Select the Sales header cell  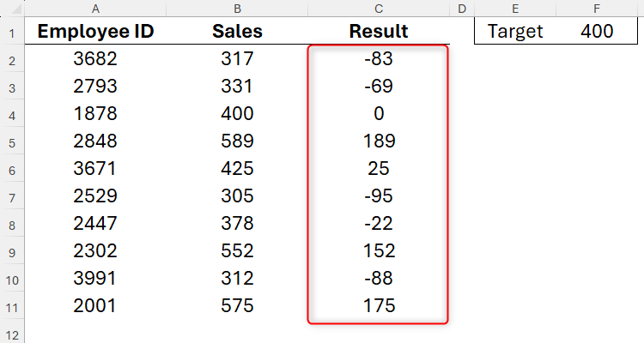tap(237, 32)
